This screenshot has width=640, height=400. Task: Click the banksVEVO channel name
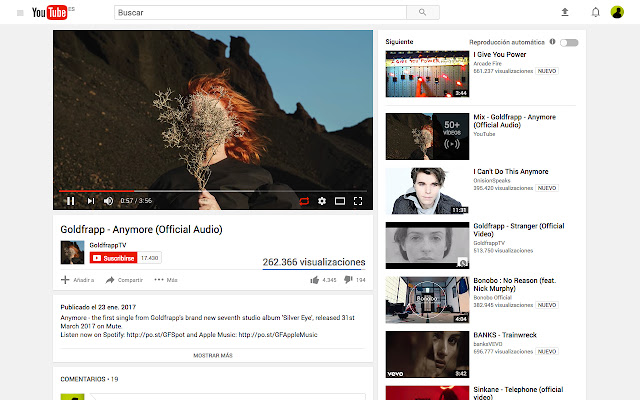point(488,344)
